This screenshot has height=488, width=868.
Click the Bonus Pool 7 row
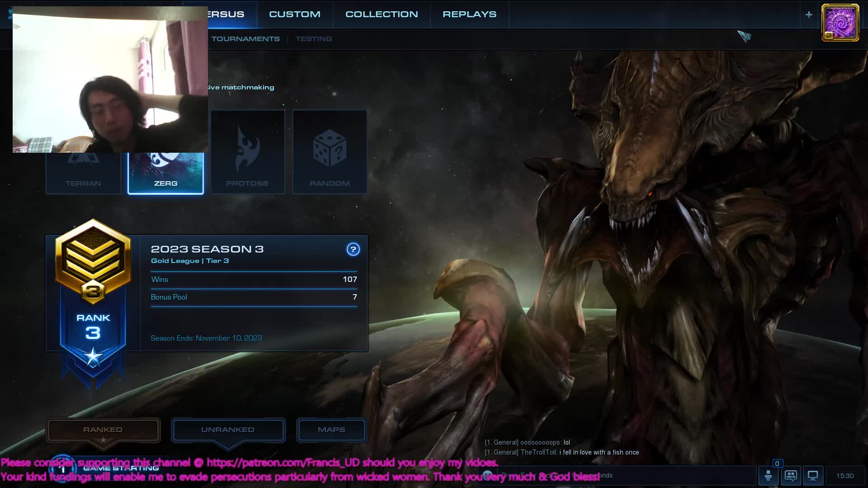[x=254, y=297]
